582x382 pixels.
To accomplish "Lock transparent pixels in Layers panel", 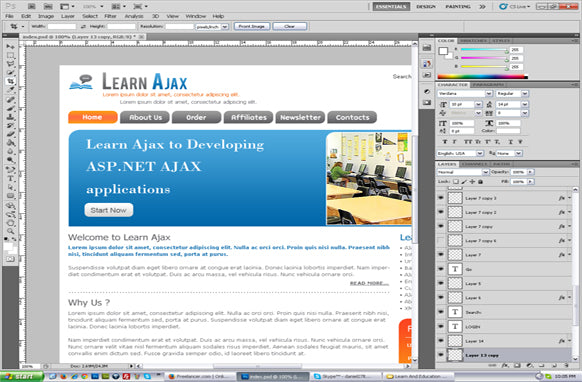I will pos(456,182).
